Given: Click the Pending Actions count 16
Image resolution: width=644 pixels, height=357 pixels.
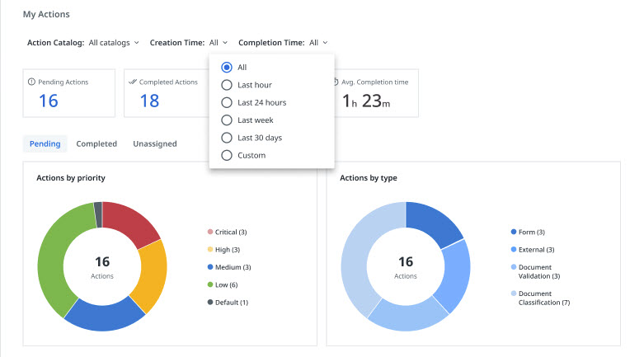Looking at the screenshot, I should point(49,101).
